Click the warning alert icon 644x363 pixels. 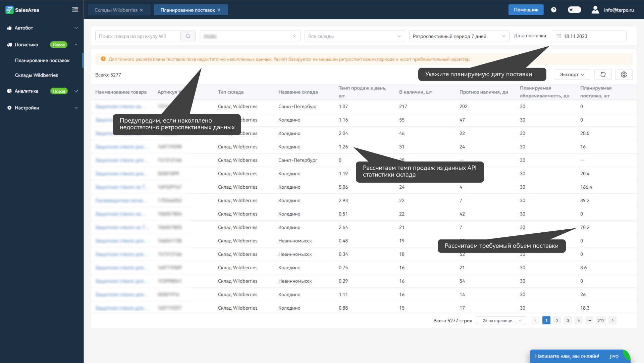[103, 59]
